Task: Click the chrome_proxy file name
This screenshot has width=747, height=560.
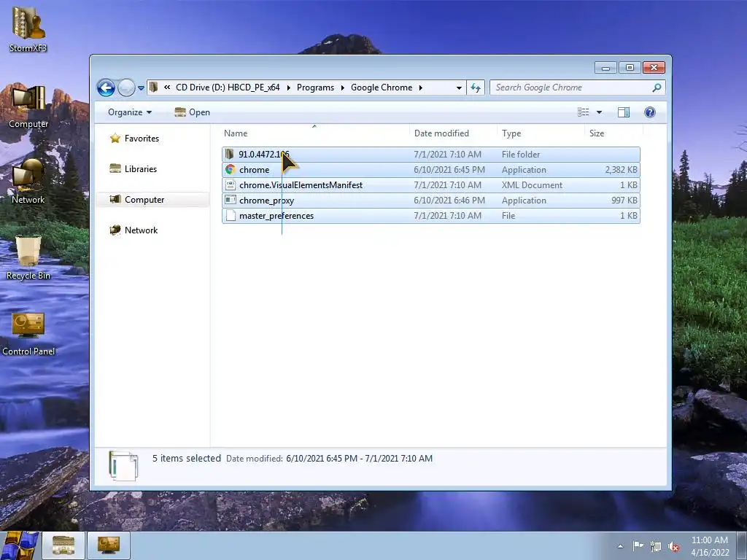Action: click(266, 201)
